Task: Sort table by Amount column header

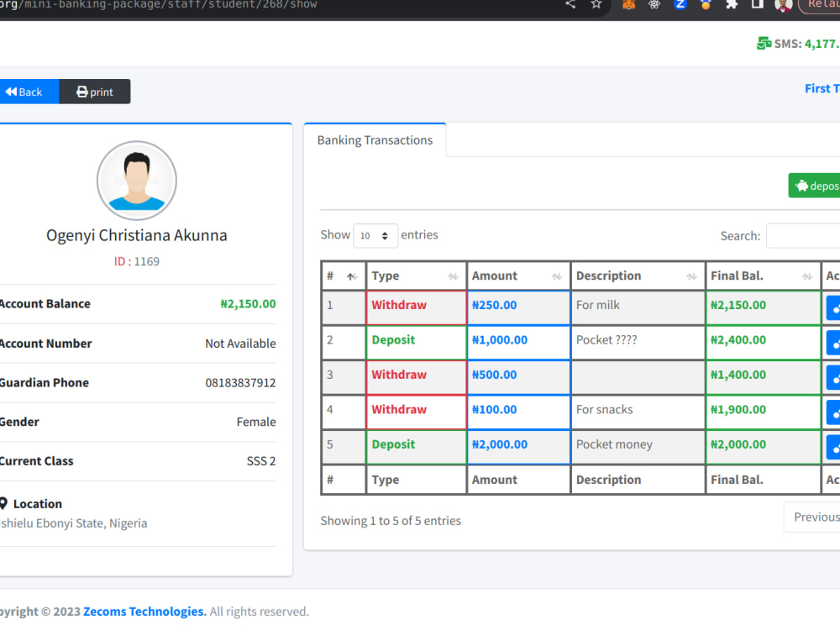Action: (x=518, y=276)
